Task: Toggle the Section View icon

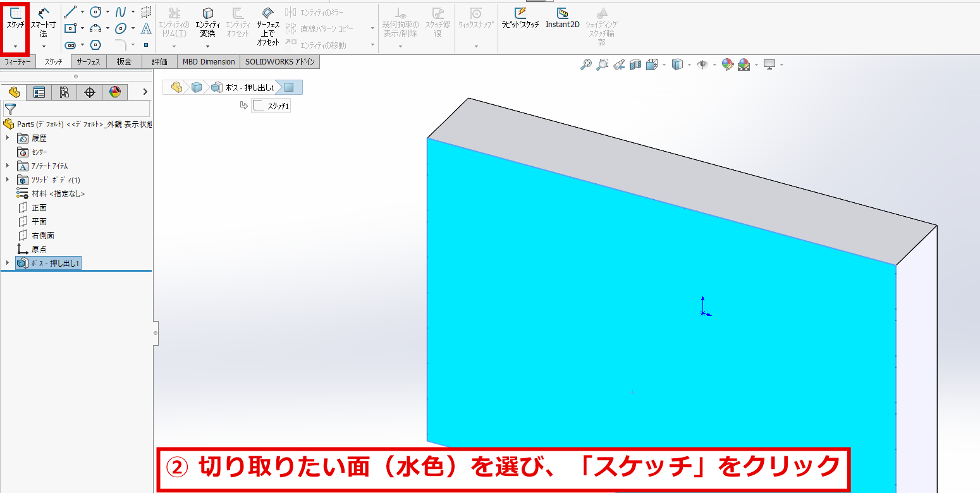Action: [x=635, y=64]
